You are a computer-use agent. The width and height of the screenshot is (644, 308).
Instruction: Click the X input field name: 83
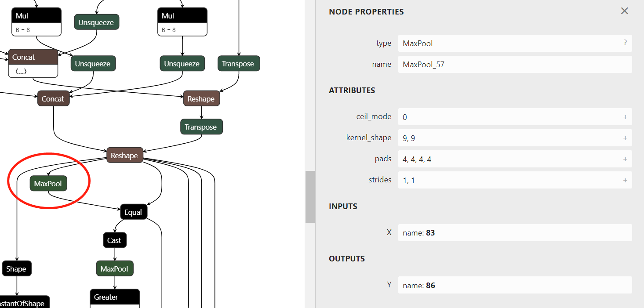point(515,232)
